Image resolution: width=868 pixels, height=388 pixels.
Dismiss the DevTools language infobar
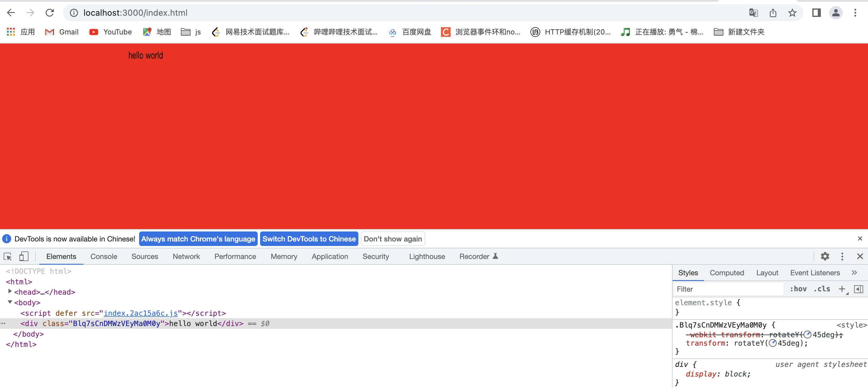pyautogui.click(x=860, y=238)
